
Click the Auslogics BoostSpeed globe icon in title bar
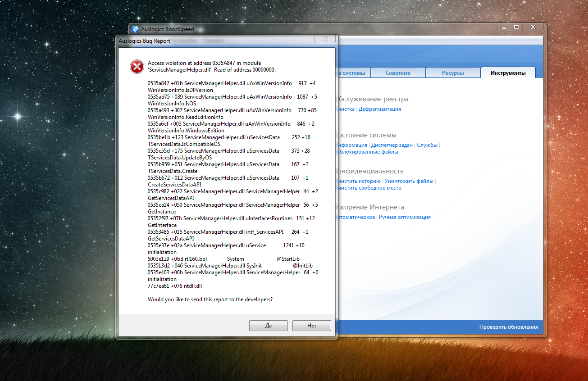pos(135,29)
